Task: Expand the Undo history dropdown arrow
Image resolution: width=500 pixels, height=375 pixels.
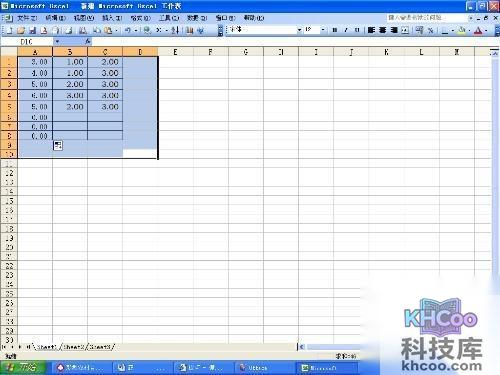Action: pyautogui.click(x=136, y=31)
